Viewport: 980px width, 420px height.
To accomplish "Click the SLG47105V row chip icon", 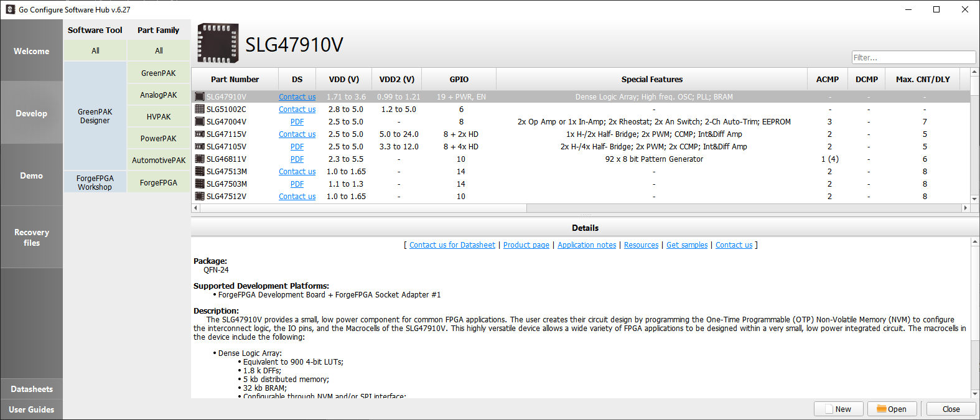I will [x=200, y=146].
